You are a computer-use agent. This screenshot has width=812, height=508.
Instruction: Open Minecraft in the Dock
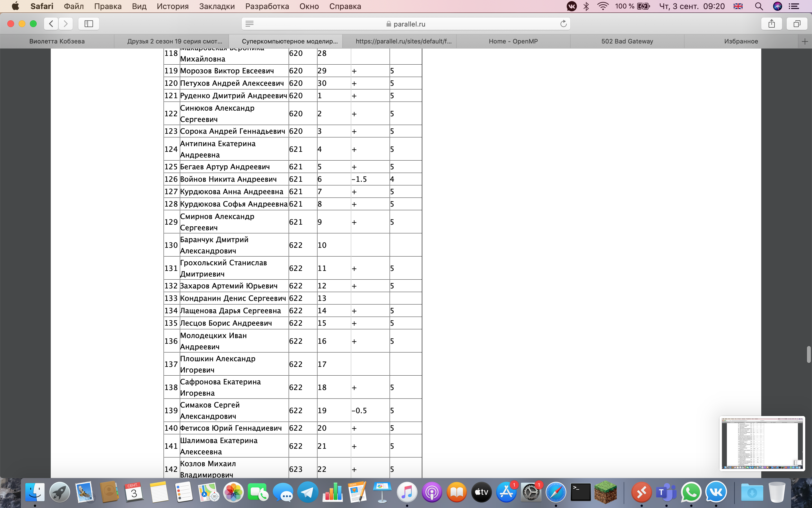pos(606,492)
